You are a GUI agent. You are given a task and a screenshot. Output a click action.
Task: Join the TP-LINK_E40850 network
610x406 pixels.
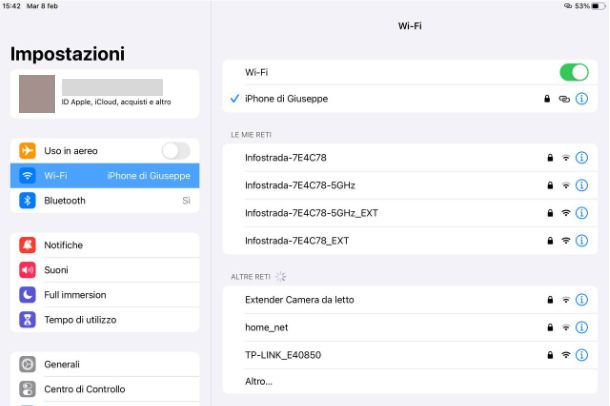410,355
